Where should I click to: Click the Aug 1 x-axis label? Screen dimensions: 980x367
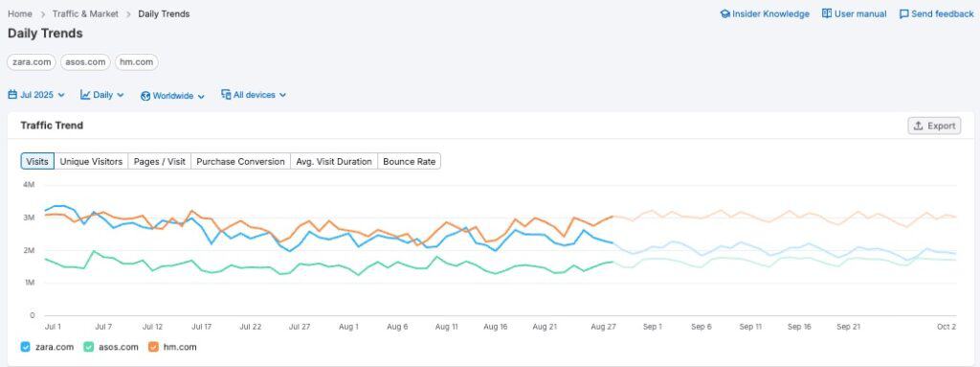coord(348,327)
